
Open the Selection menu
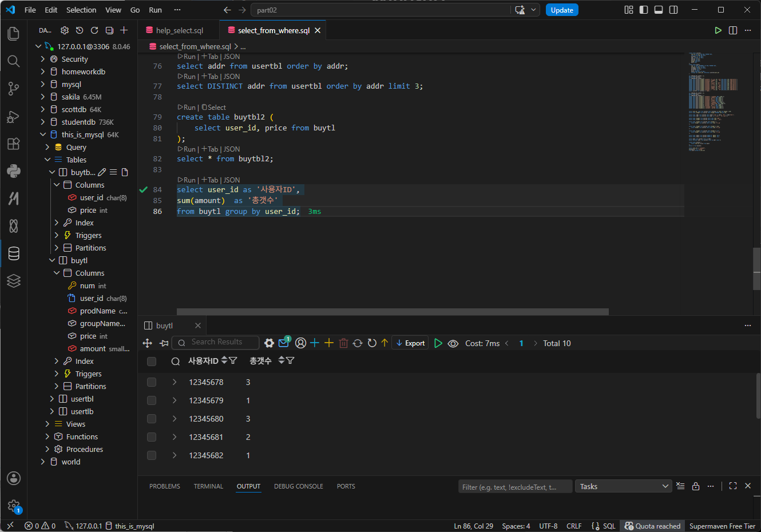click(81, 10)
